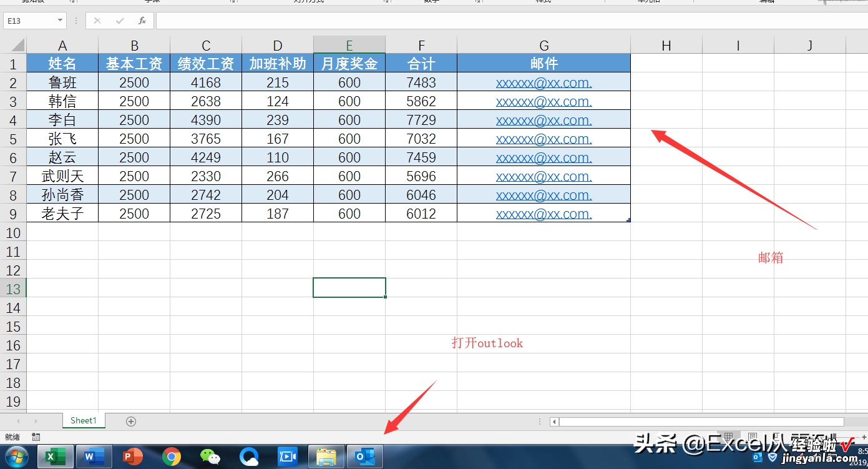
Task: Open Insert Function fx dialog
Action: pyautogui.click(x=142, y=21)
